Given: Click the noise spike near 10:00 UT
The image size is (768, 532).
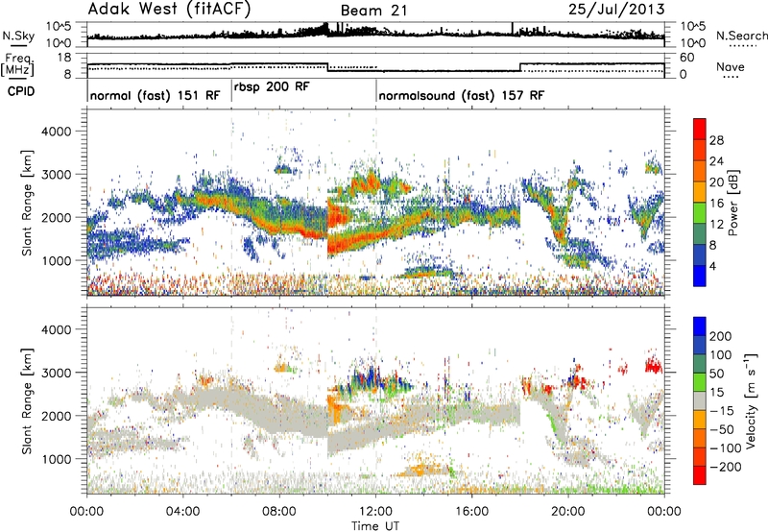Looking at the screenshot, I should 325,28.
